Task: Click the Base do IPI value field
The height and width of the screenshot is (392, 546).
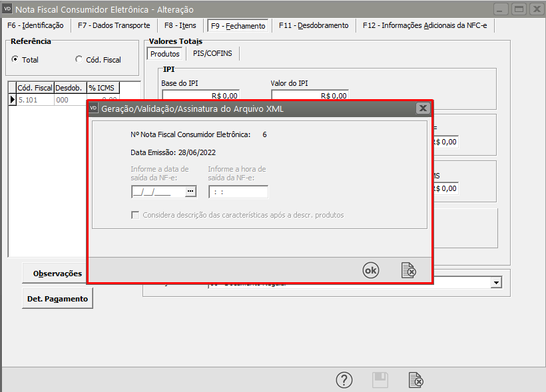Action: point(201,95)
